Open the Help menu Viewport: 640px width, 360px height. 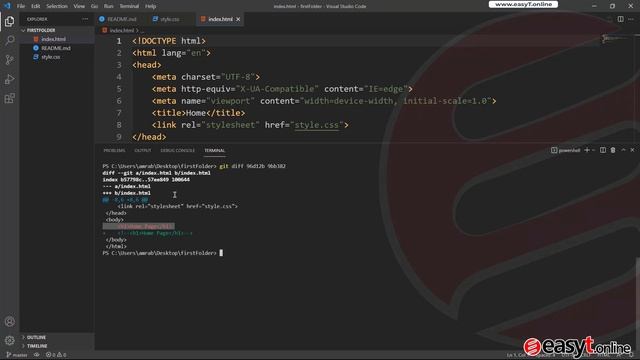click(x=151, y=6)
